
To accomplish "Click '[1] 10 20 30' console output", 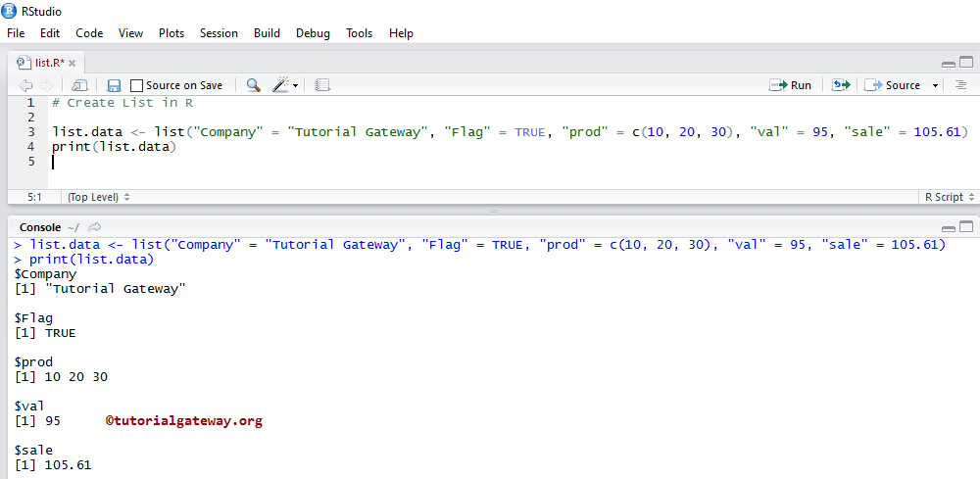I will click(61, 377).
